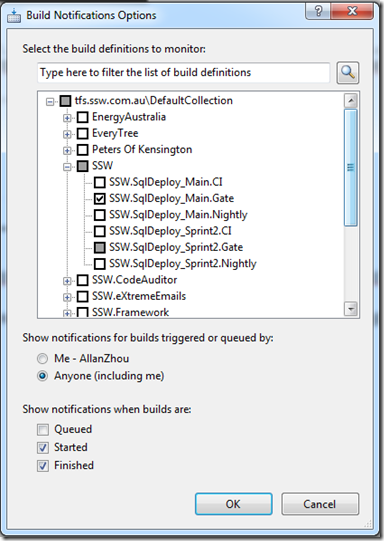The height and width of the screenshot is (541, 384).
Task: Check the SSW.SqlDeploy_Main.Nightly checkbox
Action: point(100,215)
